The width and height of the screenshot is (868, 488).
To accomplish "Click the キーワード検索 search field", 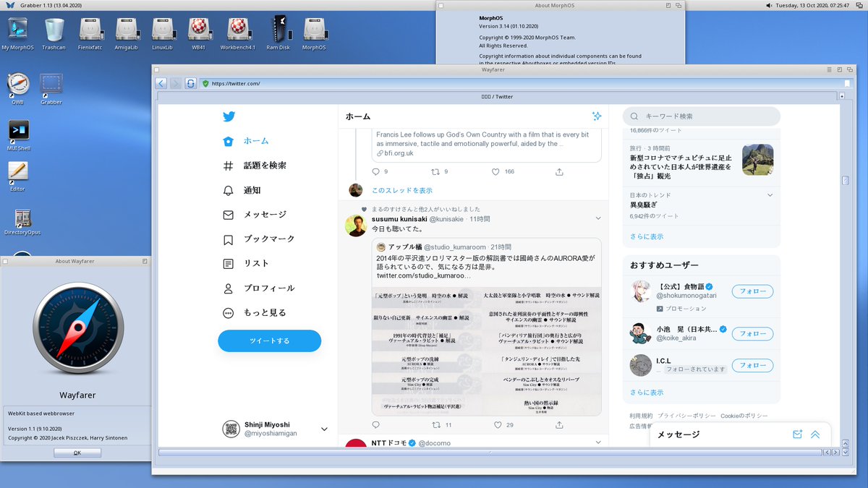I will coord(702,116).
